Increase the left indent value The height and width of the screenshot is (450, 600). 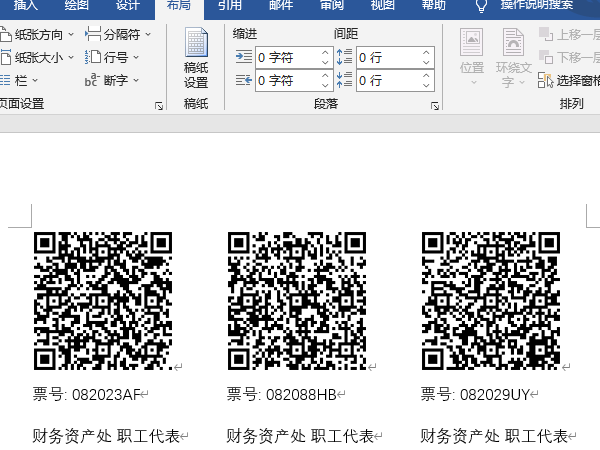(325, 52)
